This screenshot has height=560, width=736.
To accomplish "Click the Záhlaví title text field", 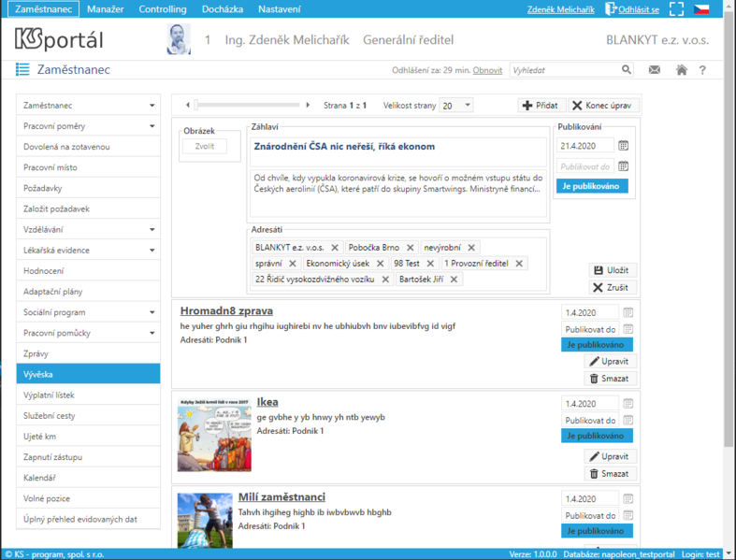I will pyautogui.click(x=398, y=151).
